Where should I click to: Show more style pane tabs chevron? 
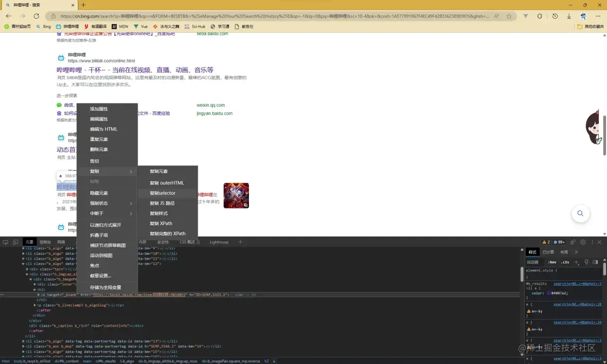pyautogui.click(x=576, y=252)
